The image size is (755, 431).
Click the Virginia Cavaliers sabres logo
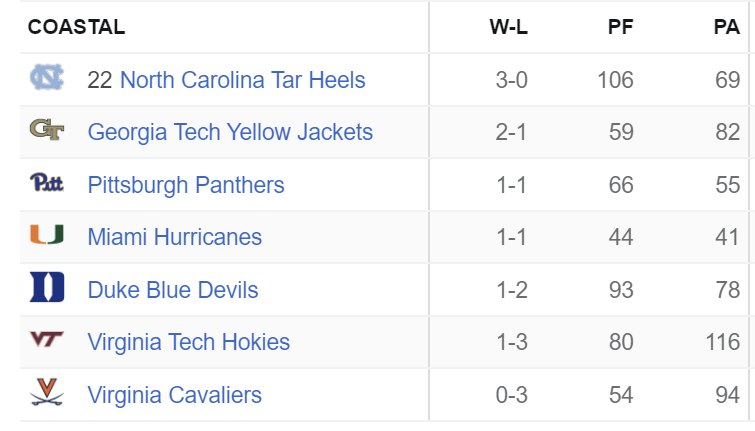(x=47, y=392)
